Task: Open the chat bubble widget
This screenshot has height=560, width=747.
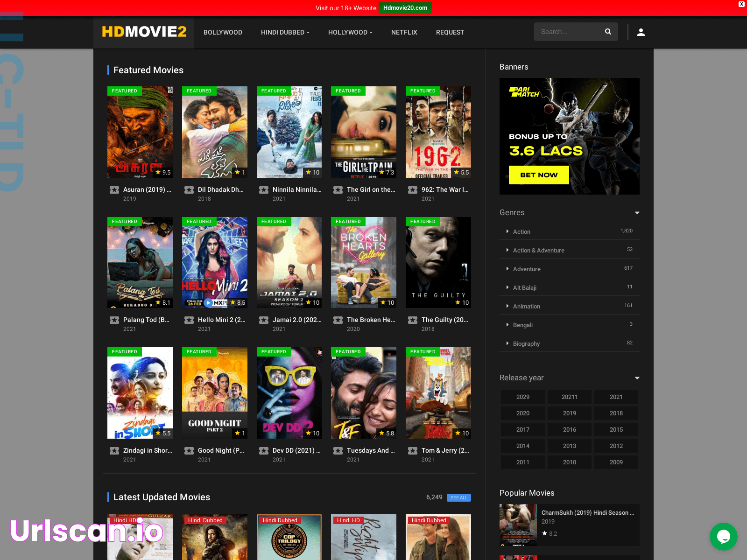Action: pos(724,537)
